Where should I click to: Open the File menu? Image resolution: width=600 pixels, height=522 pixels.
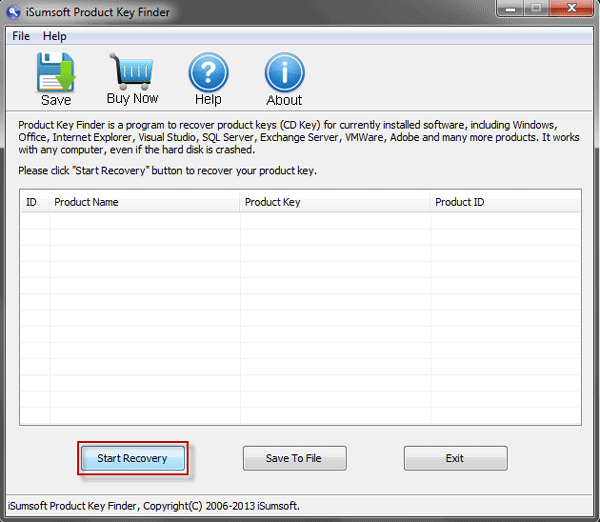point(21,36)
